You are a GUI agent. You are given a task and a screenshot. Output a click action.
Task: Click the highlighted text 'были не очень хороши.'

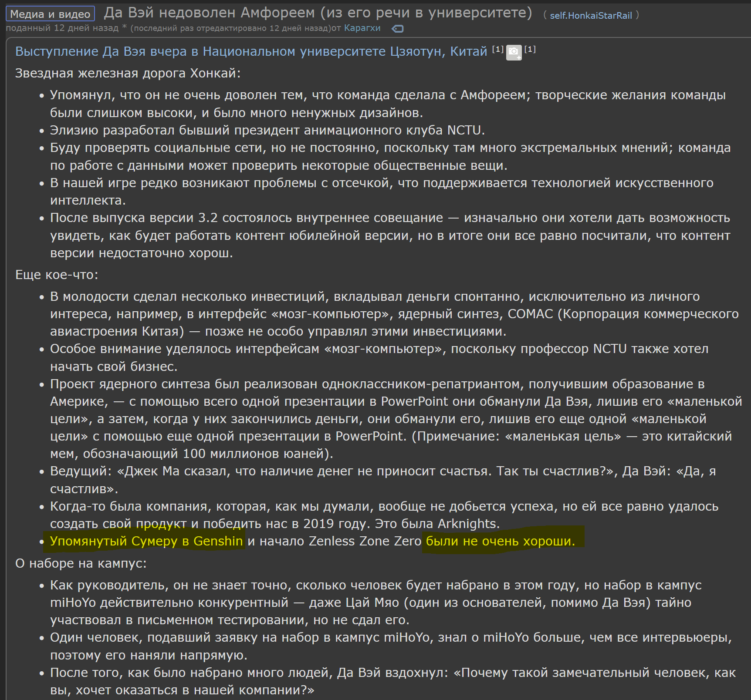click(501, 541)
